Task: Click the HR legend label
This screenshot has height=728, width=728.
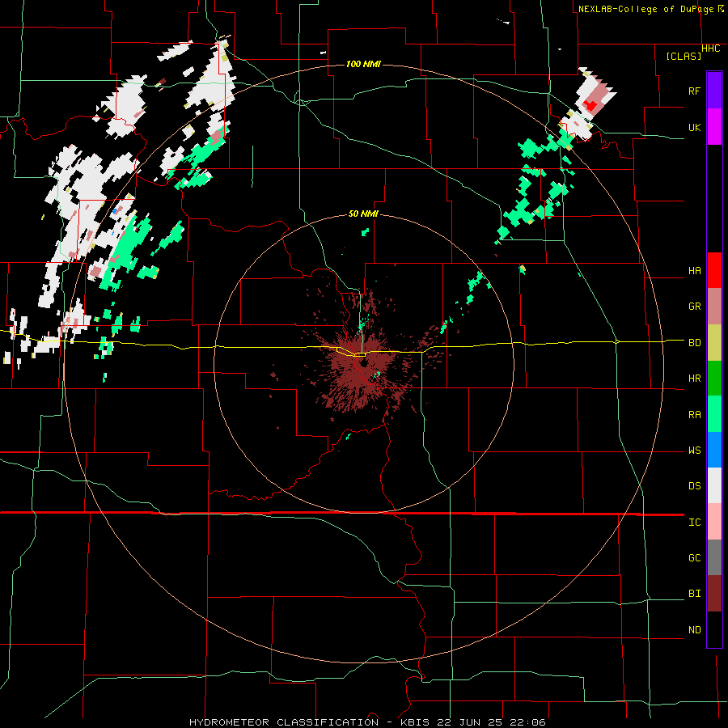Action: (x=694, y=379)
